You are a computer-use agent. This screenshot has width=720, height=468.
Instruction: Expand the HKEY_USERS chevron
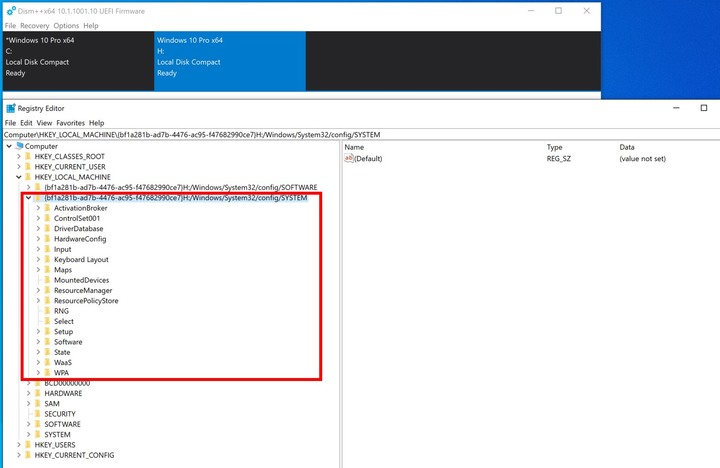click(x=19, y=445)
